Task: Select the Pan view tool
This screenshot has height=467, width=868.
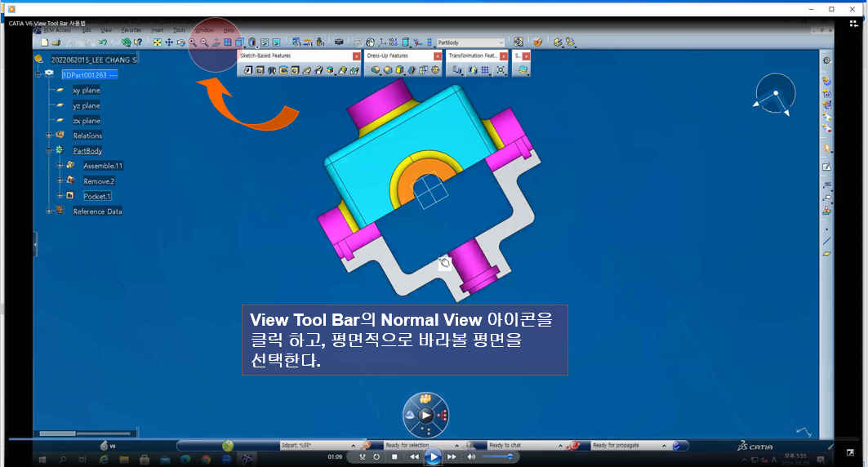Action: 169,42
